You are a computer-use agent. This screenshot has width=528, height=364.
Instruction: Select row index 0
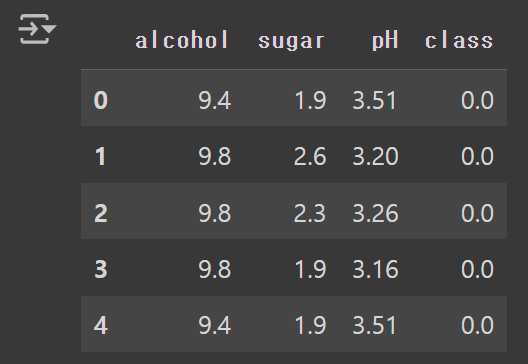click(x=101, y=100)
